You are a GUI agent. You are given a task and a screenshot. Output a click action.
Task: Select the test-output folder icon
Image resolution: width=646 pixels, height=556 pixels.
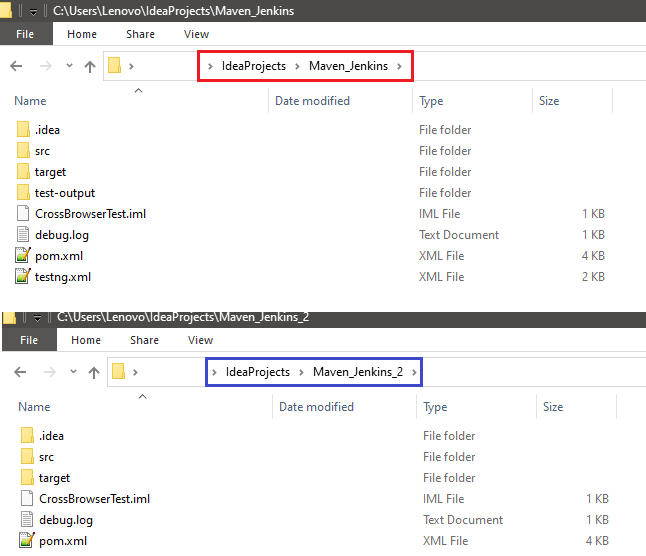click(x=23, y=192)
